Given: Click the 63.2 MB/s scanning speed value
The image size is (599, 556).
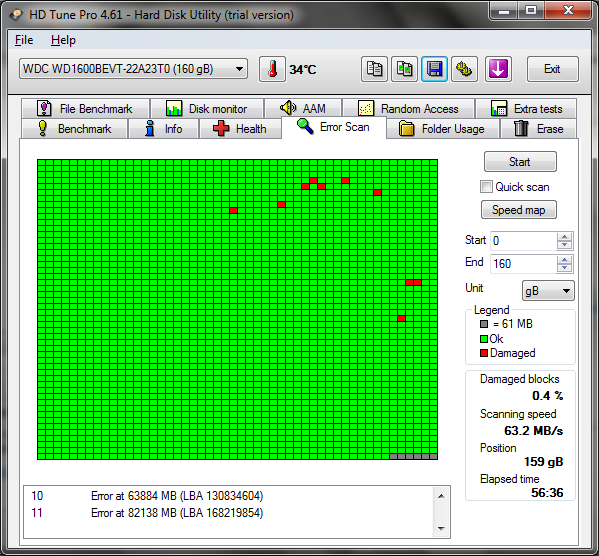Looking at the screenshot, I should point(533,431).
